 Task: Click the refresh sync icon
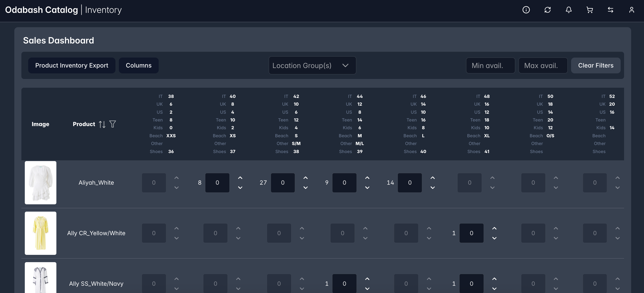548,10
